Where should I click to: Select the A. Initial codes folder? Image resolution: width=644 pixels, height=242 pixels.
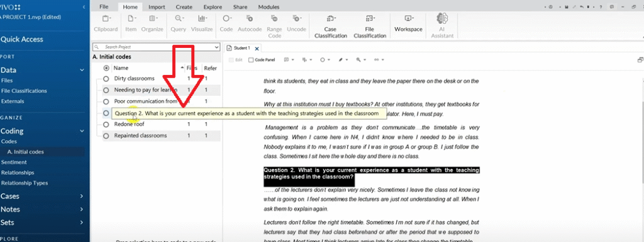[25, 152]
